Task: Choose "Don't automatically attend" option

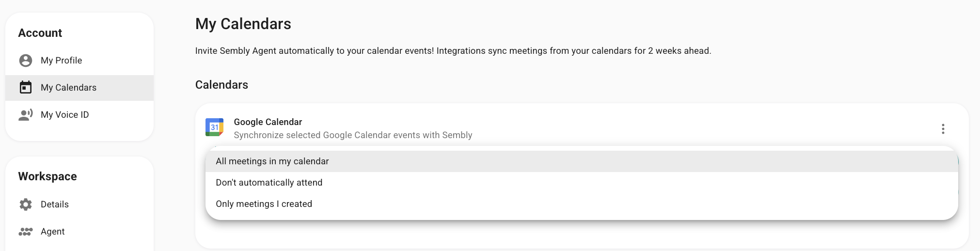Action: tap(269, 183)
